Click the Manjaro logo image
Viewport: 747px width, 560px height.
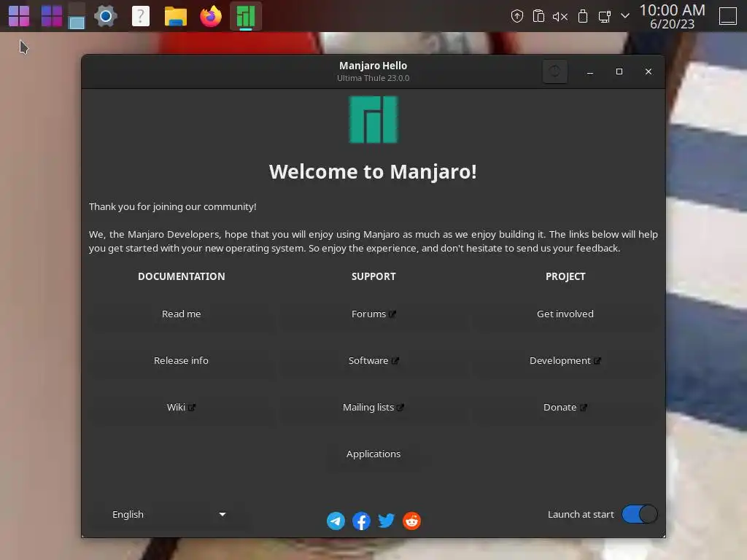(373, 120)
